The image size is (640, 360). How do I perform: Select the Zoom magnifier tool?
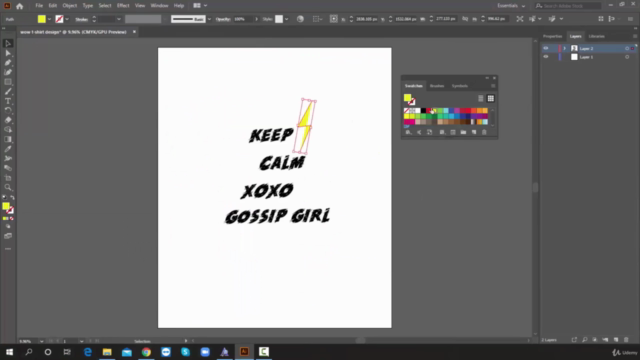point(8,187)
